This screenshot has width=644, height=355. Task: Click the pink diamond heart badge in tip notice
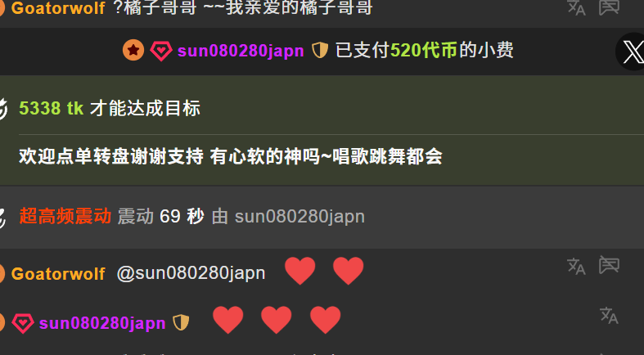tap(161, 51)
